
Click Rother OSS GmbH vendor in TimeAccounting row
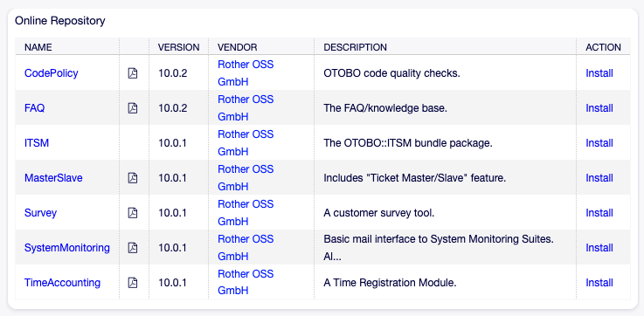[246, 282]
